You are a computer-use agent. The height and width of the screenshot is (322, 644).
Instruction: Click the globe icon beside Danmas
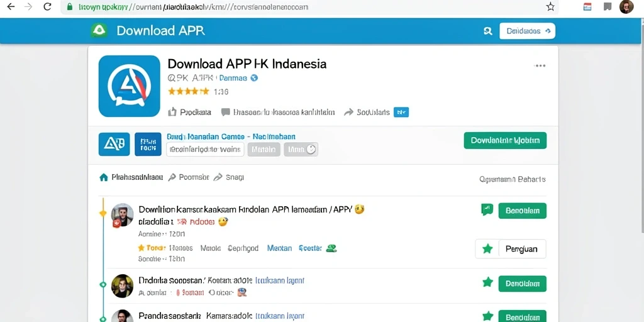(254, 78)
